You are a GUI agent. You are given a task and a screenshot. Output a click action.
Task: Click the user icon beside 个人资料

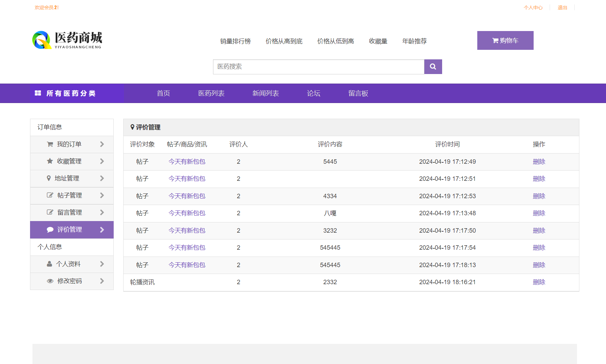pyautogui.click(x=50, y=264)
